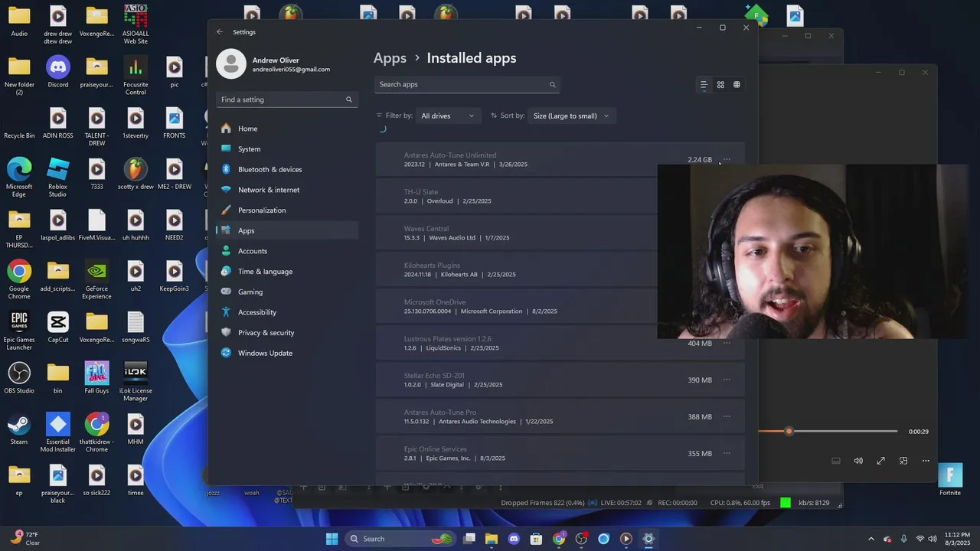Go back using the Settings back arrow
Viewport: 980px width, 551px height.
point(220,32)
